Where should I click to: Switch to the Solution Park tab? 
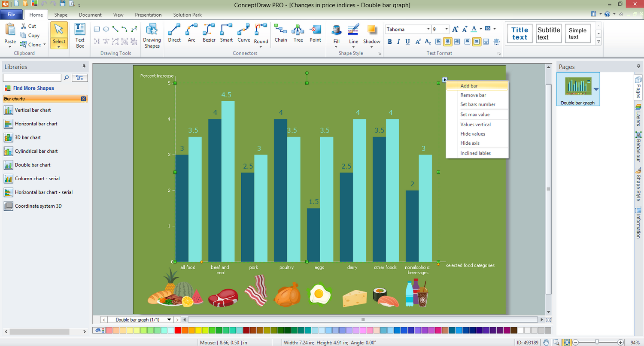point(187,15)
